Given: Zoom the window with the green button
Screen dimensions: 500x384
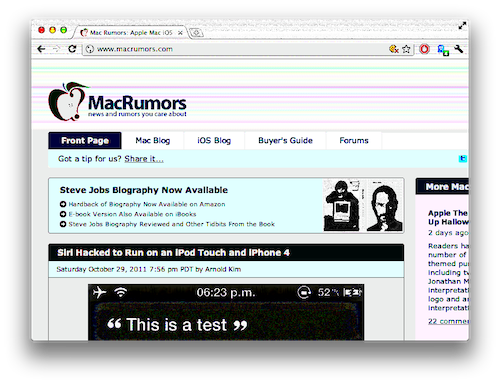Looking at the screenshot, I should pyautogui.click(x=63, y=30).
